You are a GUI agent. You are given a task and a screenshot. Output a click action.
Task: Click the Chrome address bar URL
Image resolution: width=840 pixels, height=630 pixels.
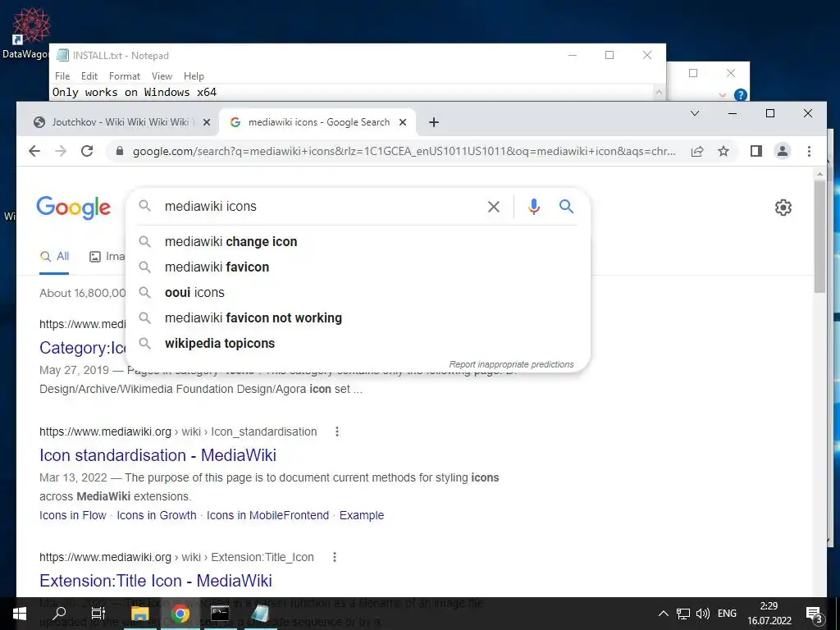point(404,152)
